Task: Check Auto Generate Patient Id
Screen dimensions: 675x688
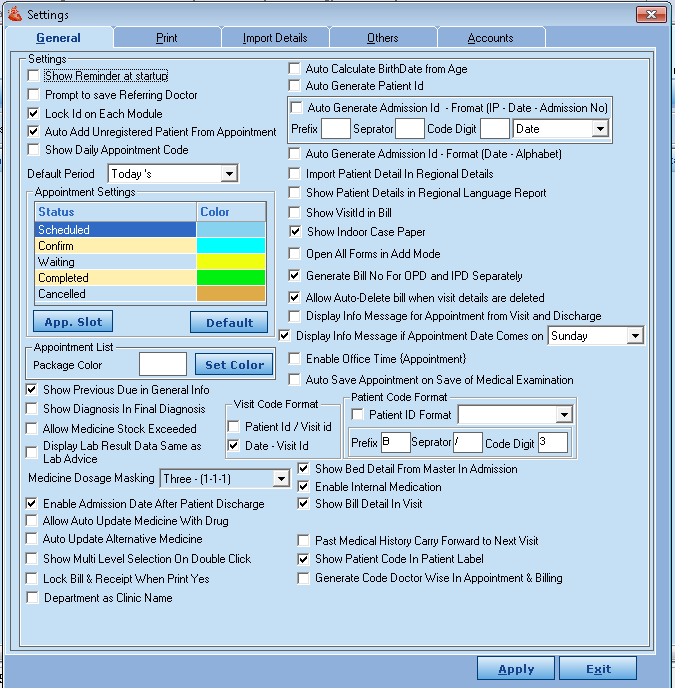Action: (295, 87)
